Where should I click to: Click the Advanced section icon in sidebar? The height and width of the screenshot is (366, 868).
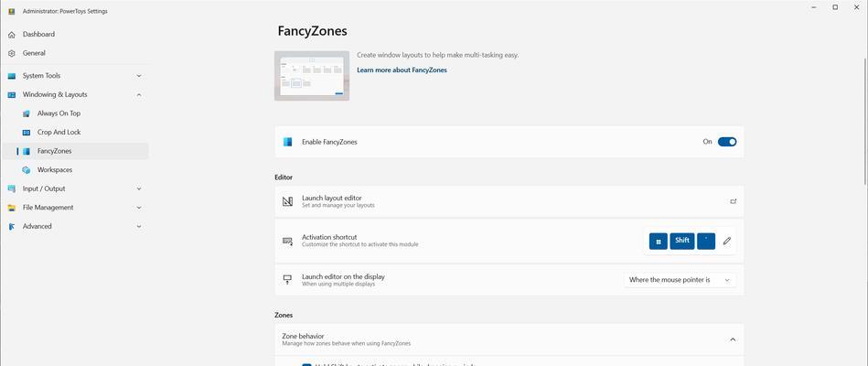coord(12,227)
